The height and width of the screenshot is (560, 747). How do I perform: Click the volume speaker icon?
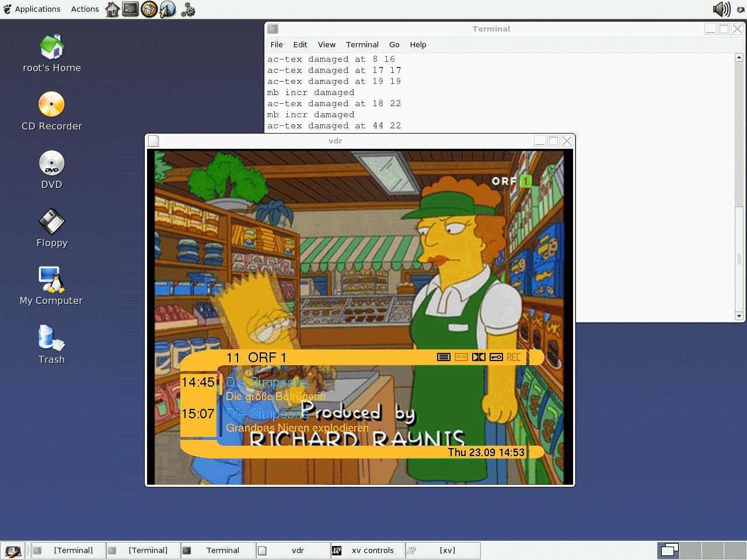pos(721,9)
